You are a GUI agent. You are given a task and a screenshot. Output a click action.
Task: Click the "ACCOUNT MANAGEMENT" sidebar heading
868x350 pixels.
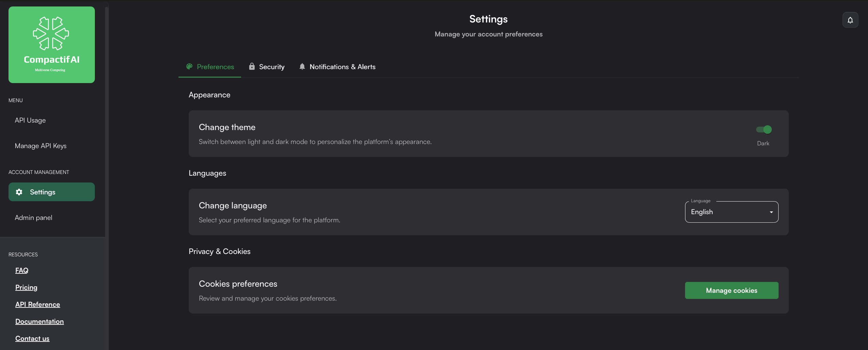point(39,172)
